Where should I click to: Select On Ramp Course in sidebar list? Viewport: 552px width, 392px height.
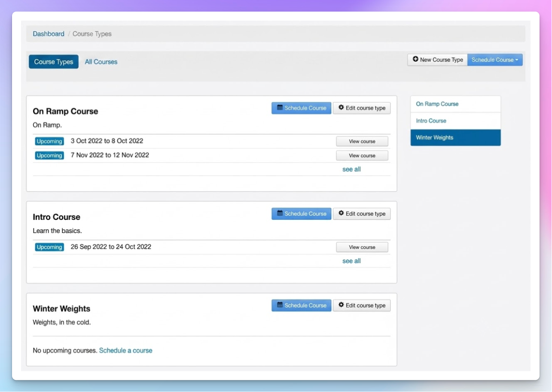(455, 104)
